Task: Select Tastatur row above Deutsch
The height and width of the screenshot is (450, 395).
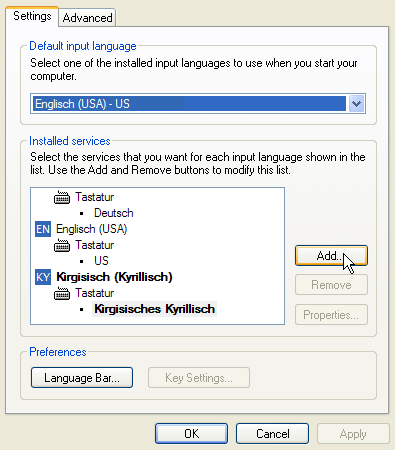Action: 94,197
